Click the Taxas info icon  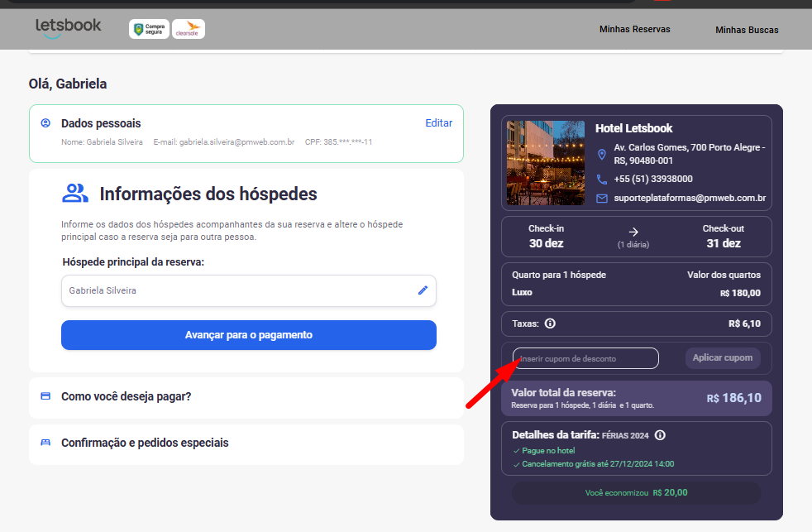(x=550, y=324)
